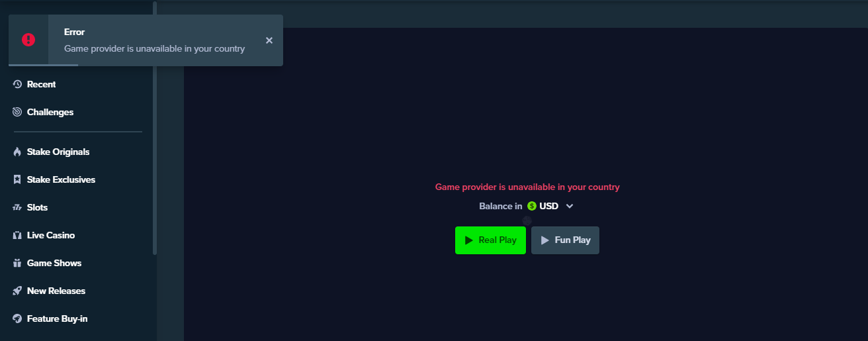Image resolution: width=868 pixels, height=341 pixels.
Task: Click the sidebar vertical scrollbar
Action: coord(155,128)
